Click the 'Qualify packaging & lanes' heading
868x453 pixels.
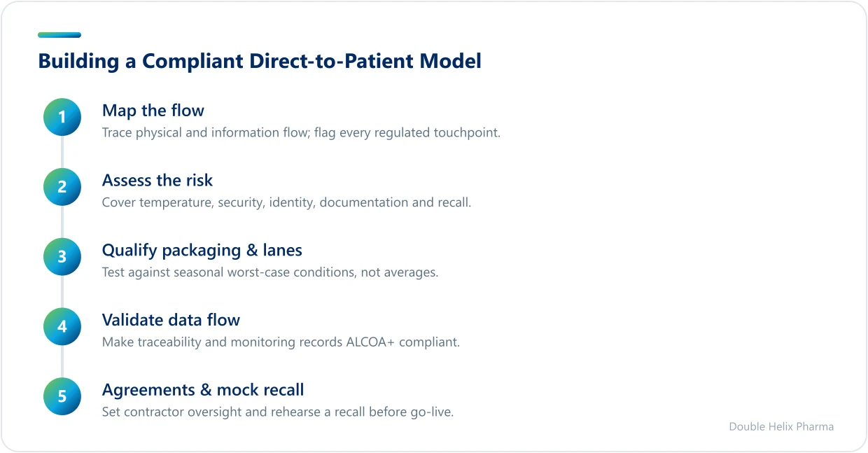click(202, 251)
